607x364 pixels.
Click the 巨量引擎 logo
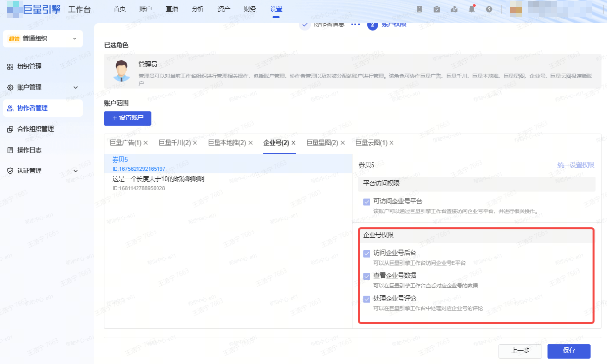(x=33, y=9)
